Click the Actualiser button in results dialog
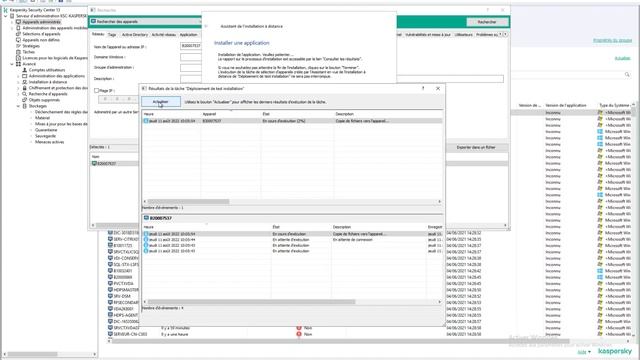This screenshot has height=360, width=640. [x=161, y=102]
